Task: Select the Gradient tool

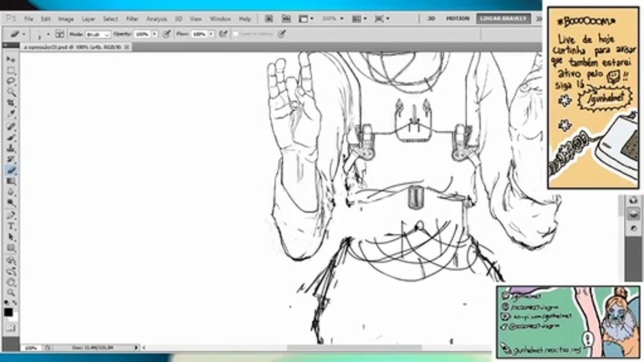Action: coord(11,181)
